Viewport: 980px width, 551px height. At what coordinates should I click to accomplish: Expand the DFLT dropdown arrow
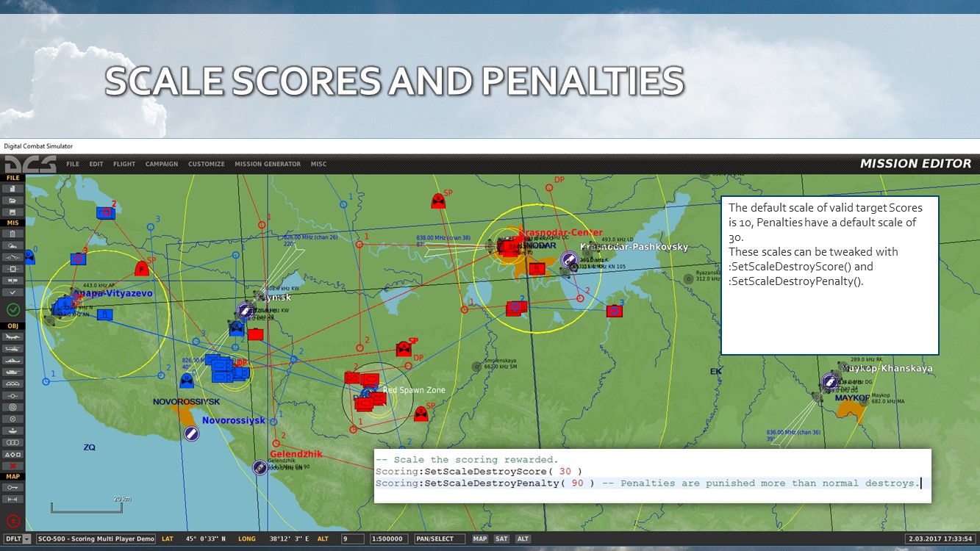(x=27, y=539)
